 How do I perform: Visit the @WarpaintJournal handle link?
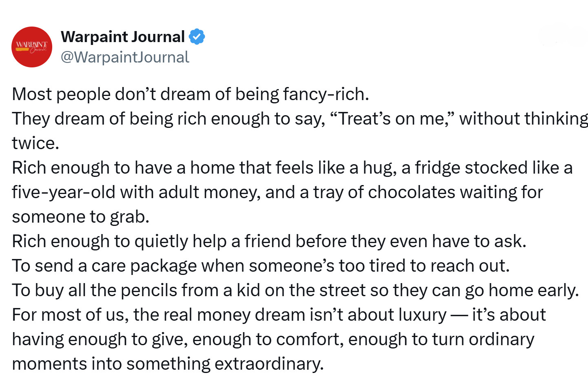(125, 57)
